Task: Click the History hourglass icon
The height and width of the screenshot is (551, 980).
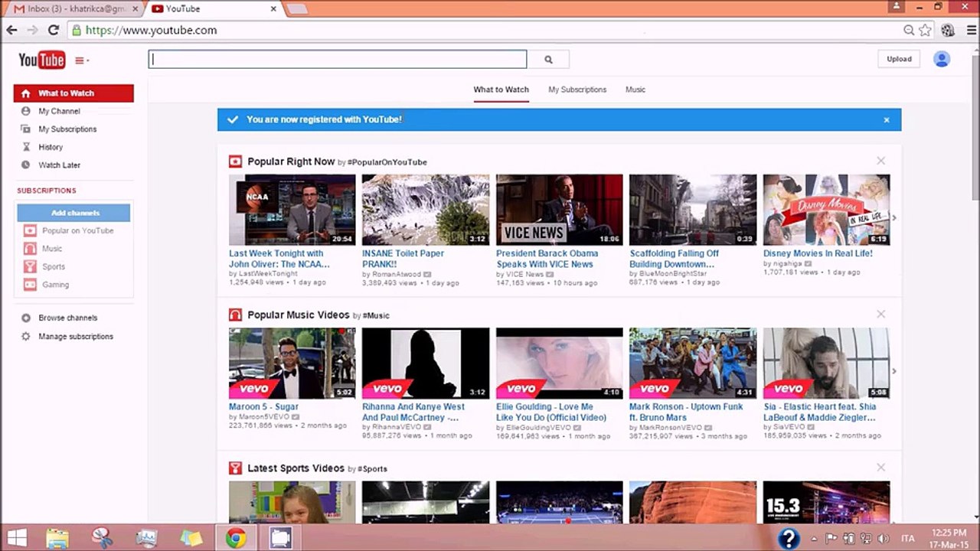Action: coord(26,147)
